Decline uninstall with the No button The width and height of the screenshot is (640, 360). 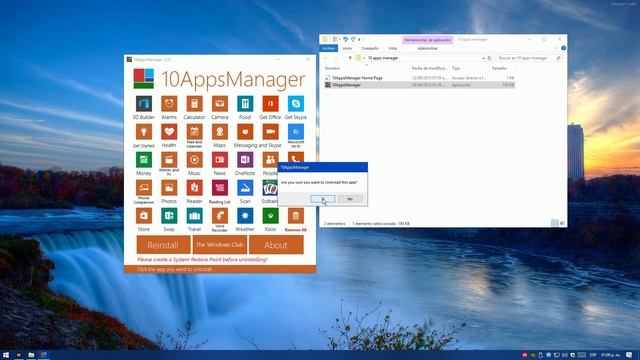350,199
